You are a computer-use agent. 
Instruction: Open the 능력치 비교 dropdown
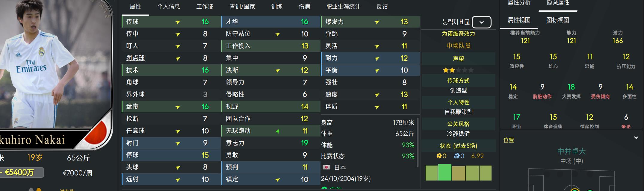(x=481, y=22)
